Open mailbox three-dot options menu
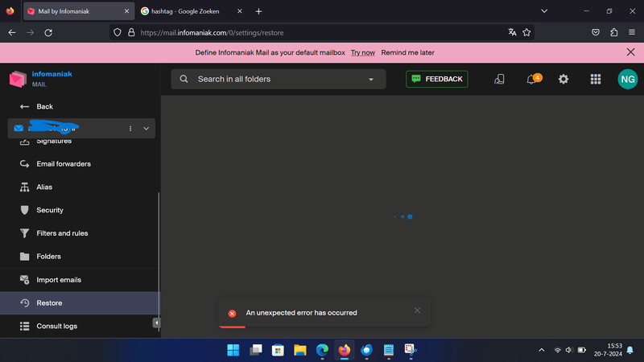Screen dimensions: 644x362 pyautogui.click(x=130, y=129)
